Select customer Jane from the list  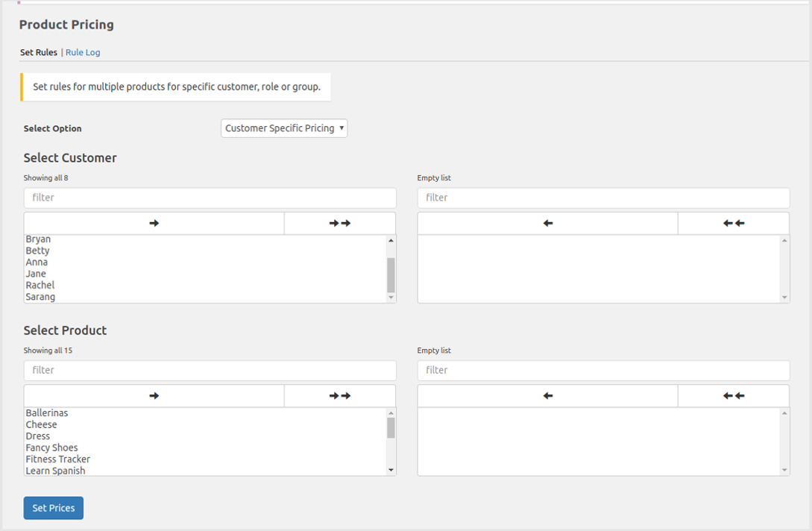(35, 273)
